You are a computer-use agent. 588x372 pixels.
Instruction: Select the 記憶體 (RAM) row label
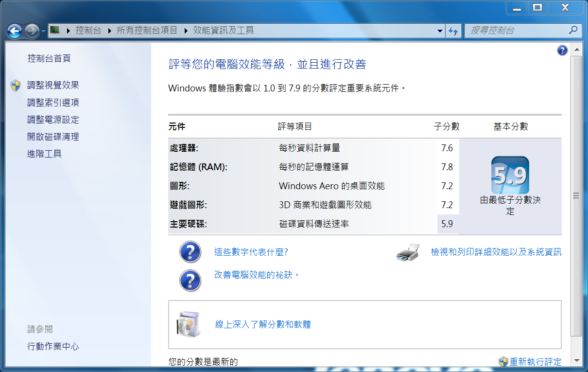tap(198, 167)
